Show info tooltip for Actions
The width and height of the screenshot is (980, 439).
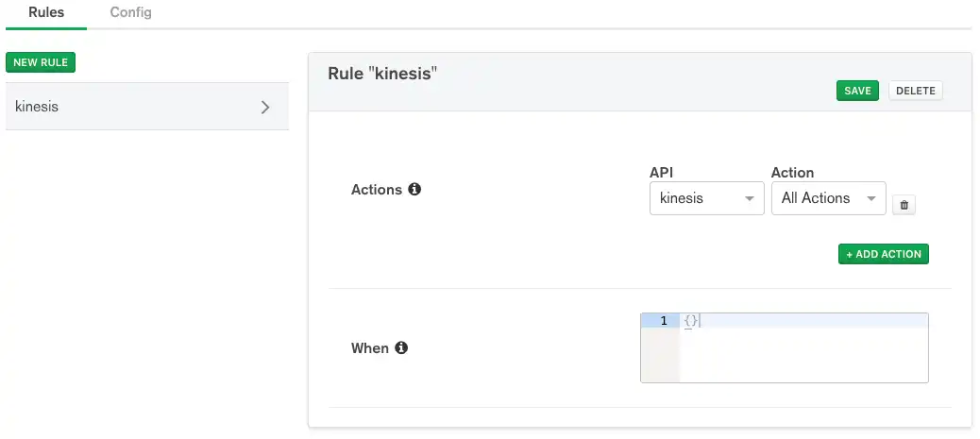point(414,189)
